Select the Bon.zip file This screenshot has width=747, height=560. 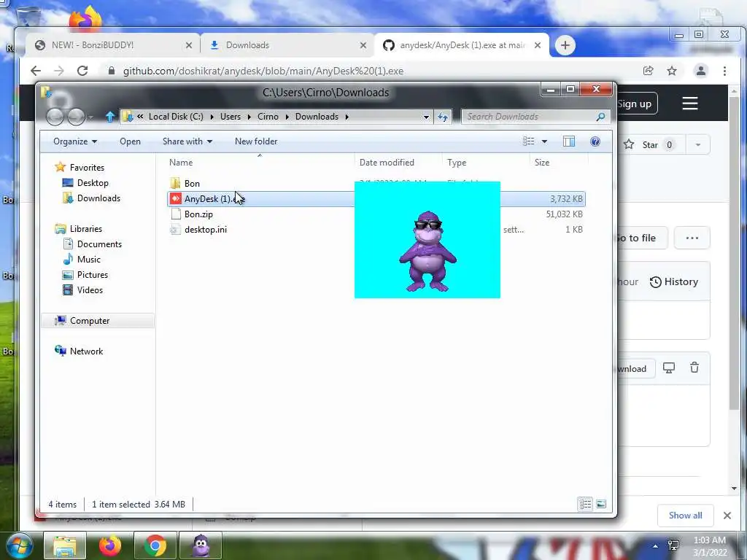click(198, 214)
